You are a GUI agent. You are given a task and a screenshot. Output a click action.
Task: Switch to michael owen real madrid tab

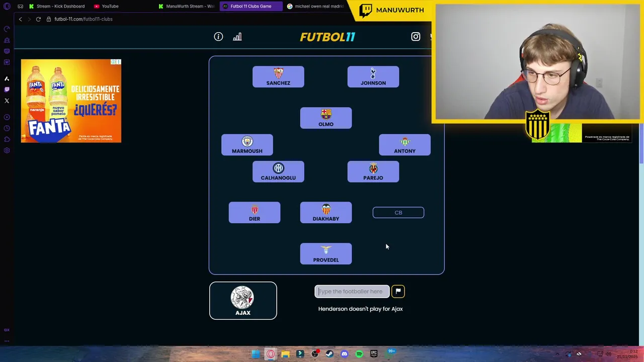point(315,6)
